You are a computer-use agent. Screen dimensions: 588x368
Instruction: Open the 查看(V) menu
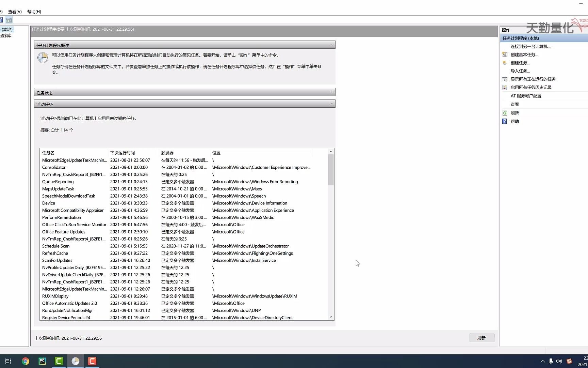(15, 12)
